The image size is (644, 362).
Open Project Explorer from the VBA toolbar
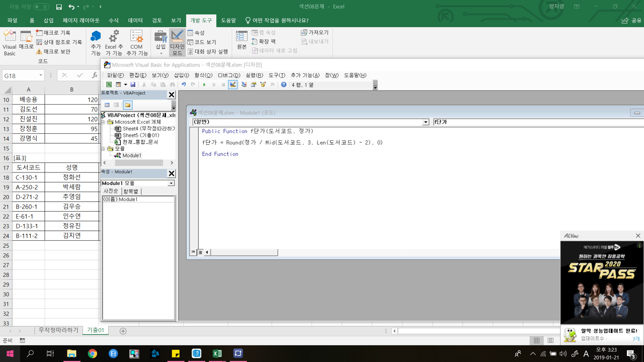click(x=244, y=85)
